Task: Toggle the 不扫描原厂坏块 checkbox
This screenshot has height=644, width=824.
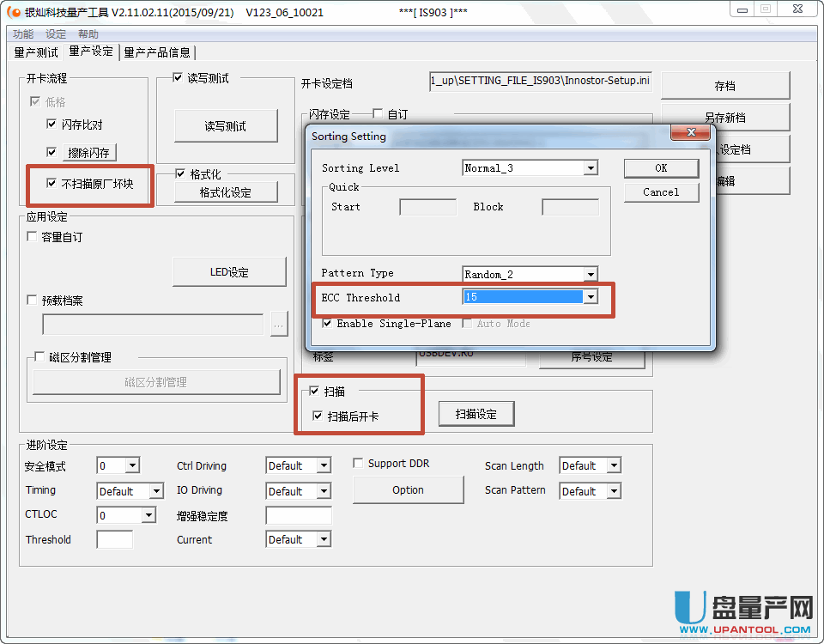Action: point(51,183)
